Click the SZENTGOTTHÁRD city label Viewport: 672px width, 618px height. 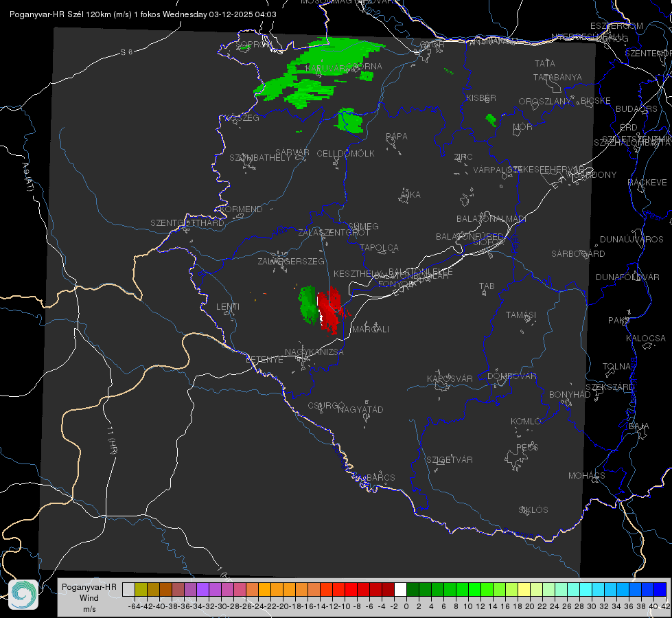(187, 223)
